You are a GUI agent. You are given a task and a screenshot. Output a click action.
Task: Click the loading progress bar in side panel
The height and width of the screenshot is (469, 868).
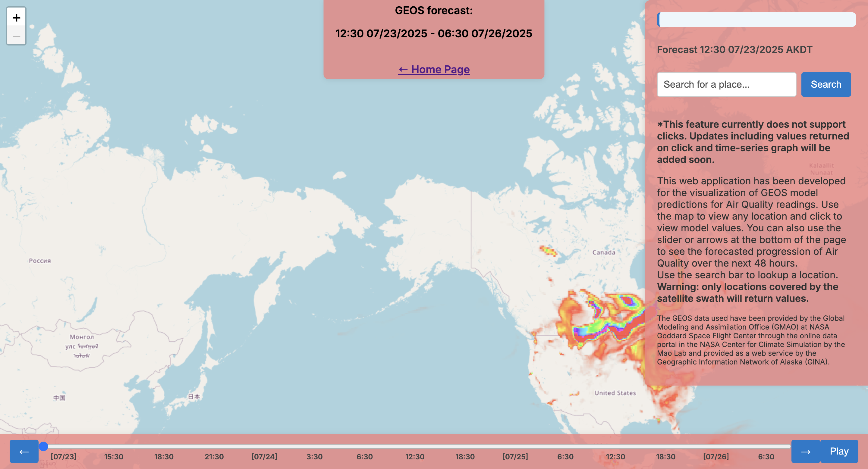tap(756, 20)
